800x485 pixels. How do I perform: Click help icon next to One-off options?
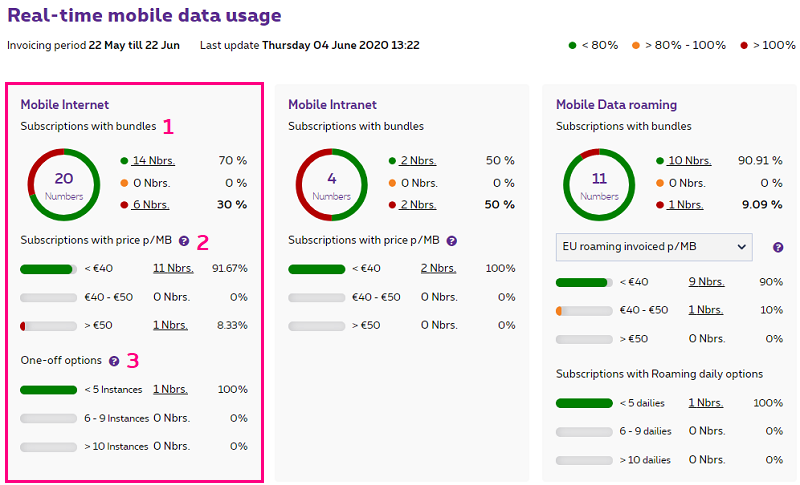(x=114, y=361)
